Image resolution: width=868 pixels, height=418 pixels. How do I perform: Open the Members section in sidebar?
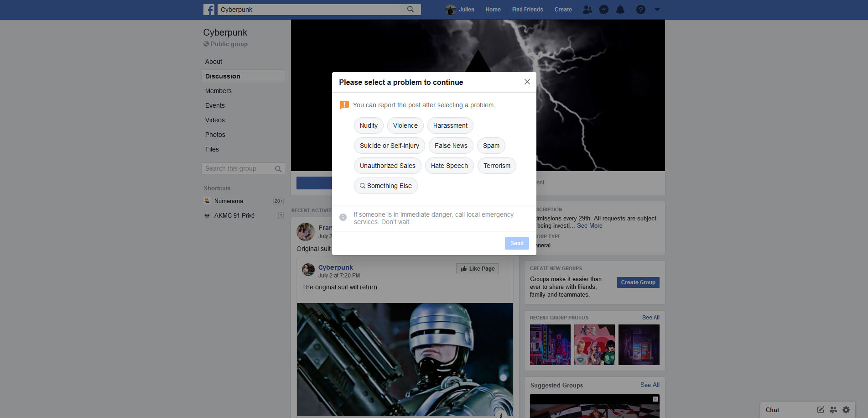(x=218, y=91)
